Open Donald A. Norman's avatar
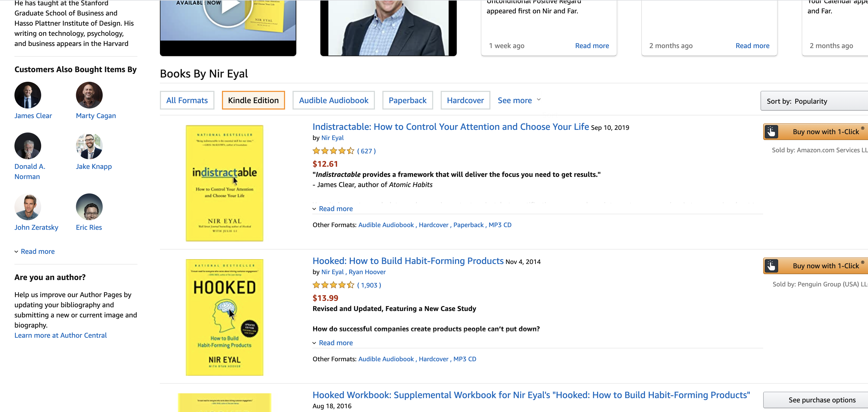 [x=28, y=146]
